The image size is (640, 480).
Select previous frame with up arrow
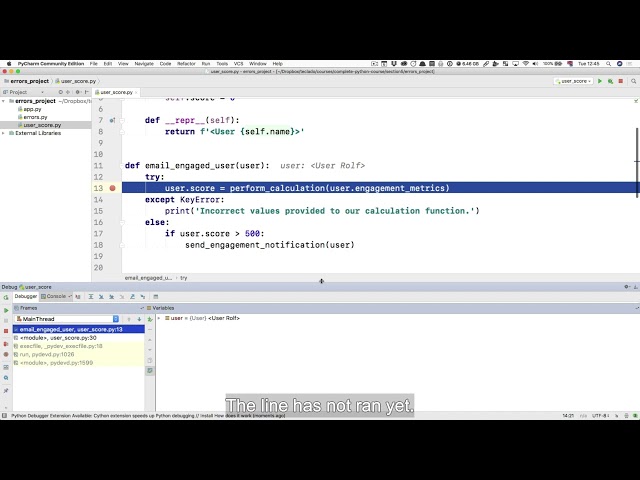[x=129, y=319]
